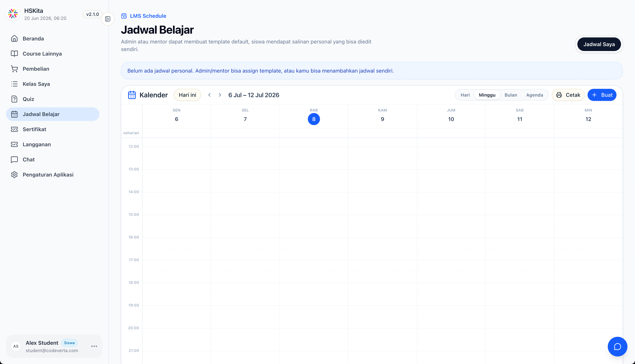Click the Jadwal Saya button

(599, 44)
